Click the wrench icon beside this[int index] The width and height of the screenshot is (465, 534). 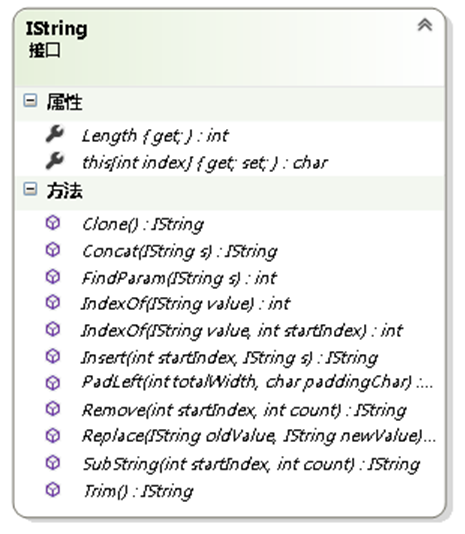pyautogui.click(x=55, y=161)
